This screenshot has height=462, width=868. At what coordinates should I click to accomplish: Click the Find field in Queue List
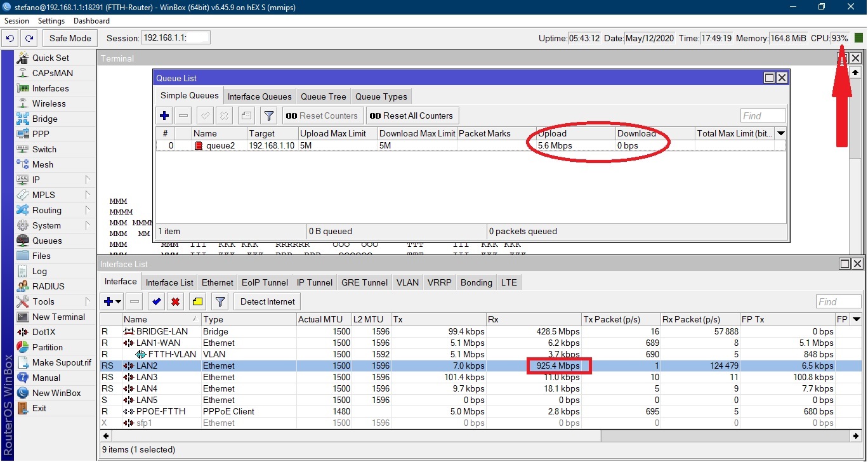pyautogui.click(x=763, y=115)
